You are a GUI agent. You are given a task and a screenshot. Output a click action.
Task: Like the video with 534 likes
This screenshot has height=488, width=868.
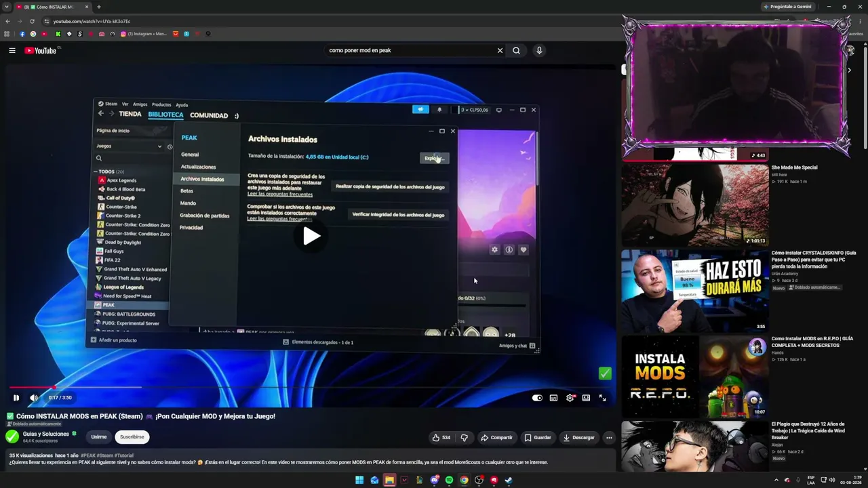441,438
